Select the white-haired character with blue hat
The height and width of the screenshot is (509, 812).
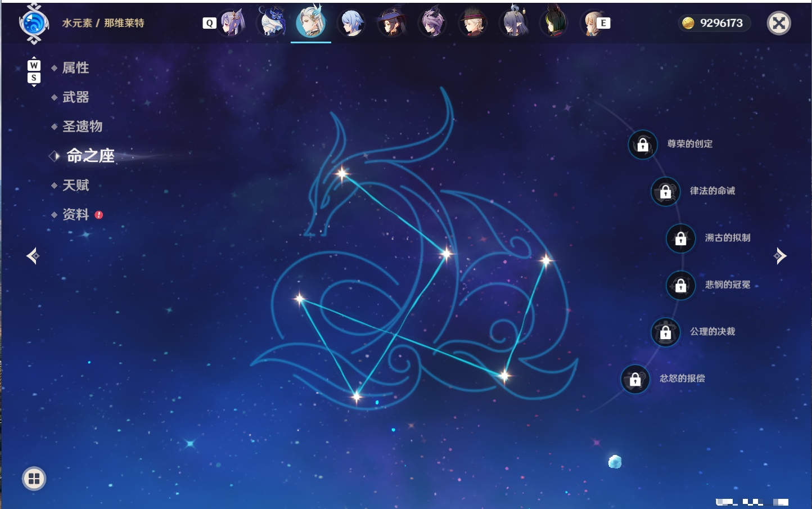272,22
